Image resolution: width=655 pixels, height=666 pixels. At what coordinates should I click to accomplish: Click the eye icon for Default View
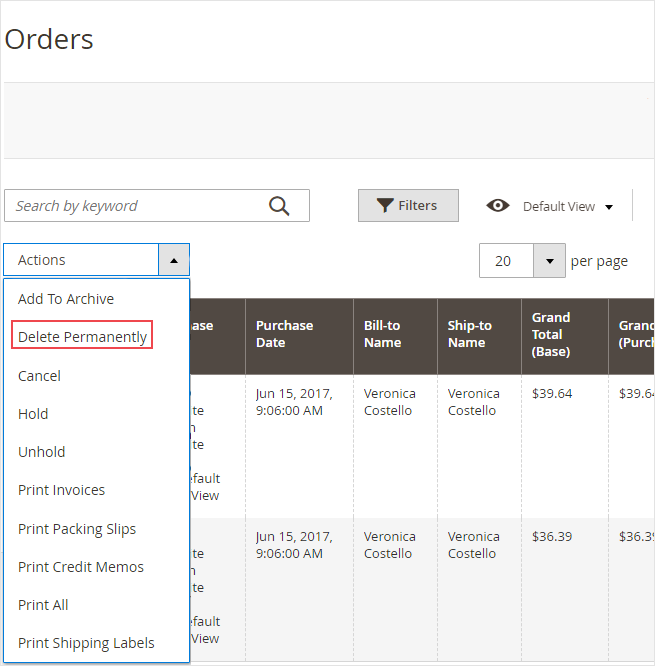[x=497, y=206]
